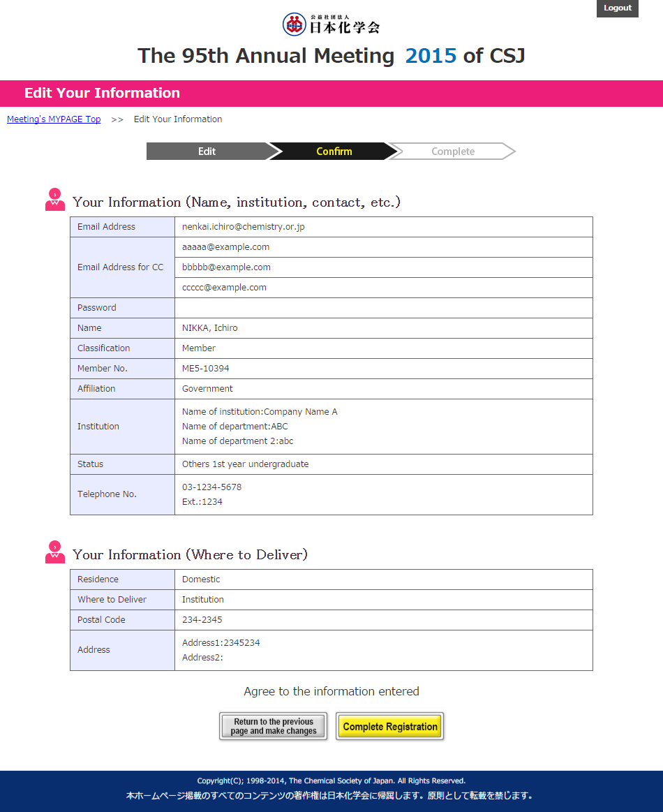Image resolution: width=663 pixels, height=812 pixels.
Task: Click the Affiliation value Government
Action: tap(207, 388)
